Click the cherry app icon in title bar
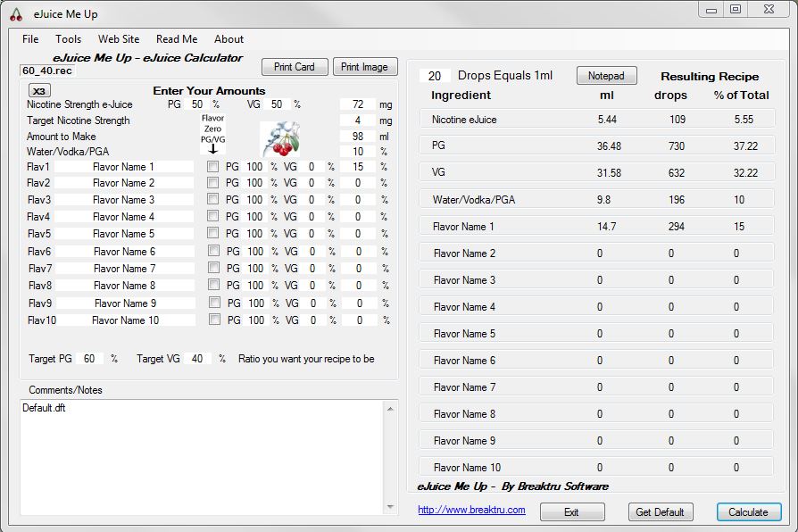This screenshot has height=532, width=798. click(16, 14)
